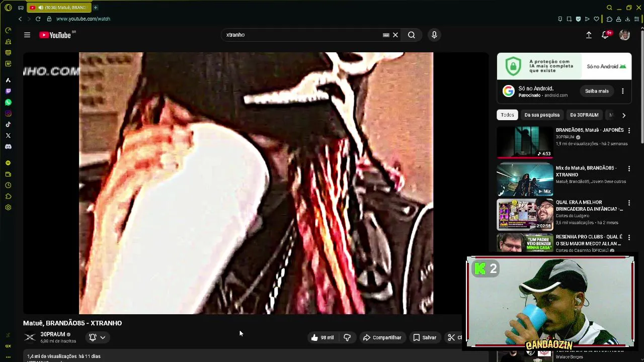The height and width of the screenshot is (362, 644).
Task: Go back to the previous page
Action: 20,19
